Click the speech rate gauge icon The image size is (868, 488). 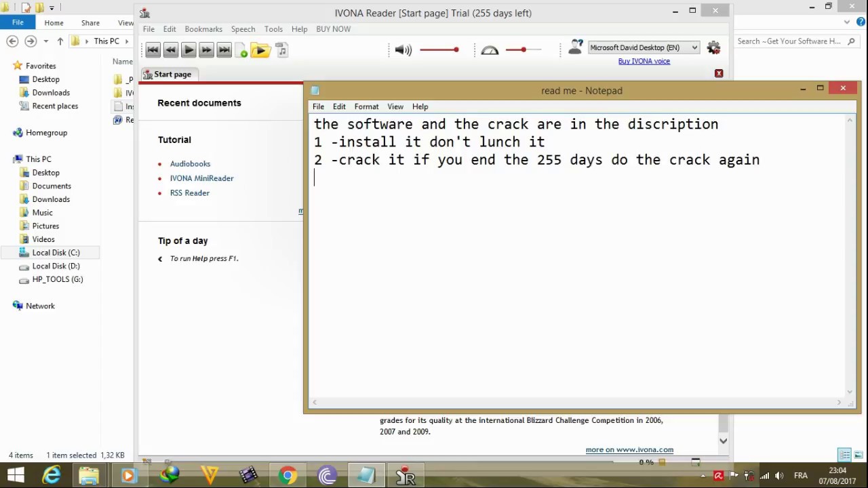(x=490, y=49)
